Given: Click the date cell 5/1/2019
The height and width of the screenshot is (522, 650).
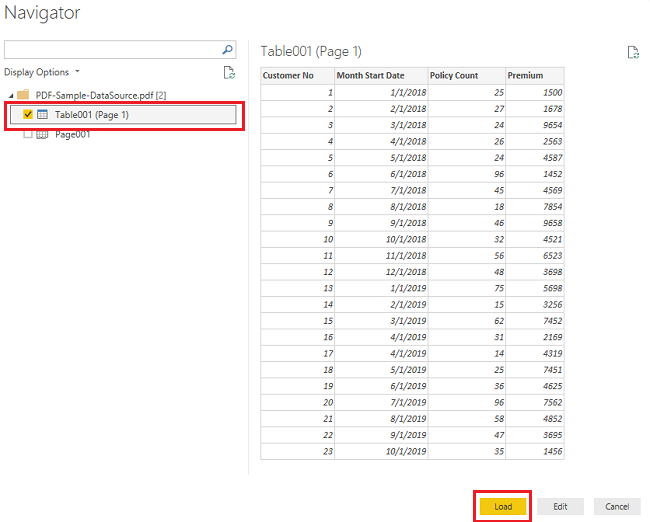Looking at the screenshot, I should (381, 370).
